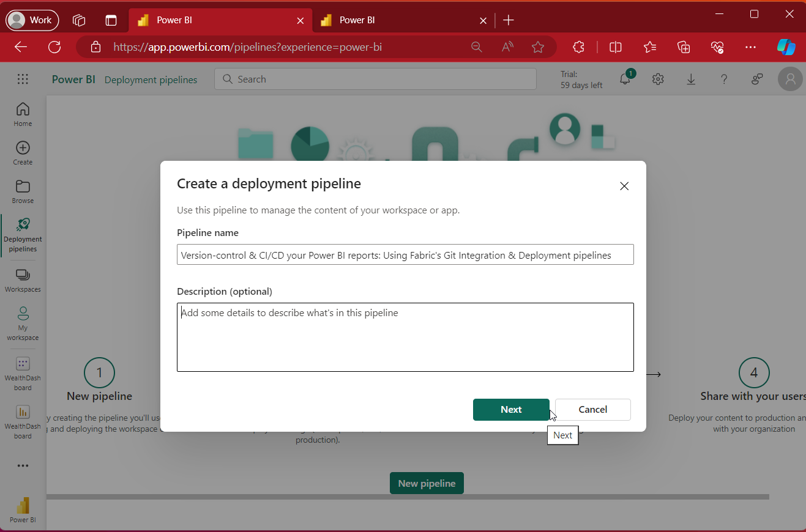This screenshot has width=806, height=532.
Task: Open Copilot in the Edge toolbar
Action: [x=786, y=47]
